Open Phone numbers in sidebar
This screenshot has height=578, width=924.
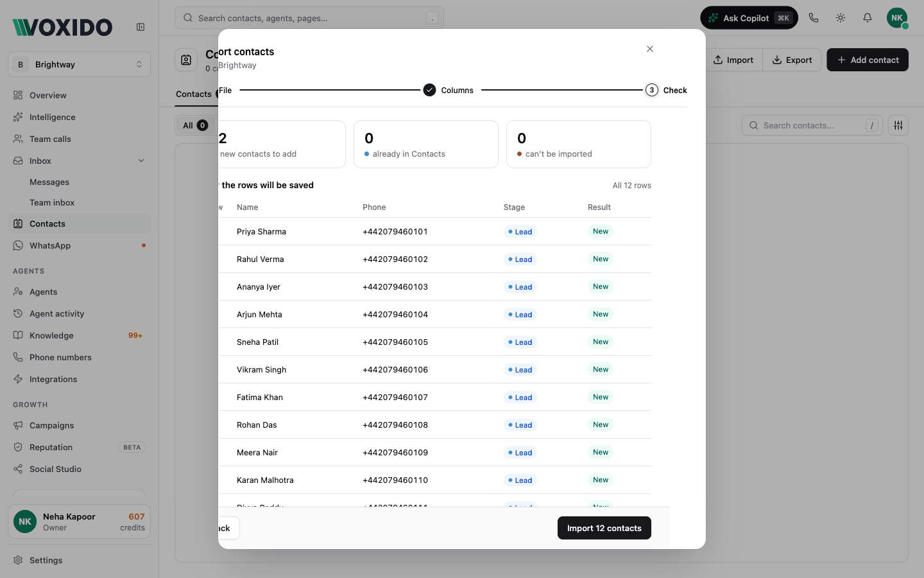(x=79, y=357)
